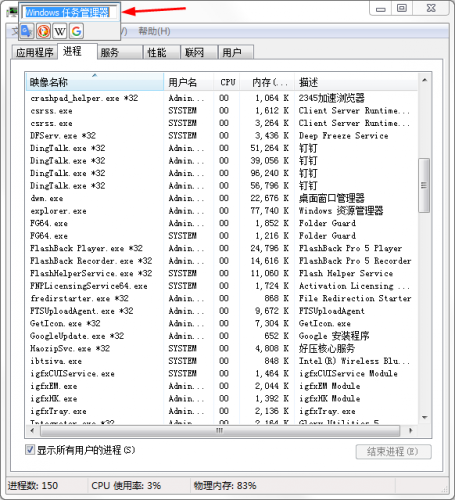Click the 进程数: 150 status bar entry
The width and height of the screenshot is (455, 500).
(x=33, y=486)
